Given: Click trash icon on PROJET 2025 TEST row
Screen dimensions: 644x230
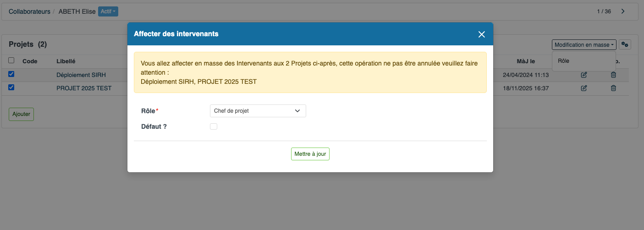Looking at the screenshot, I should 614,88.
